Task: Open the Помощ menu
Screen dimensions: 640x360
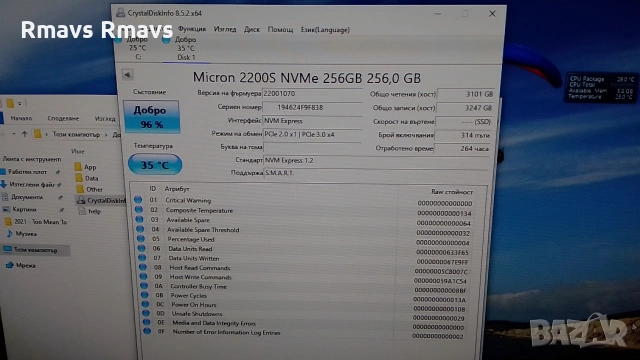Action: 280,30
